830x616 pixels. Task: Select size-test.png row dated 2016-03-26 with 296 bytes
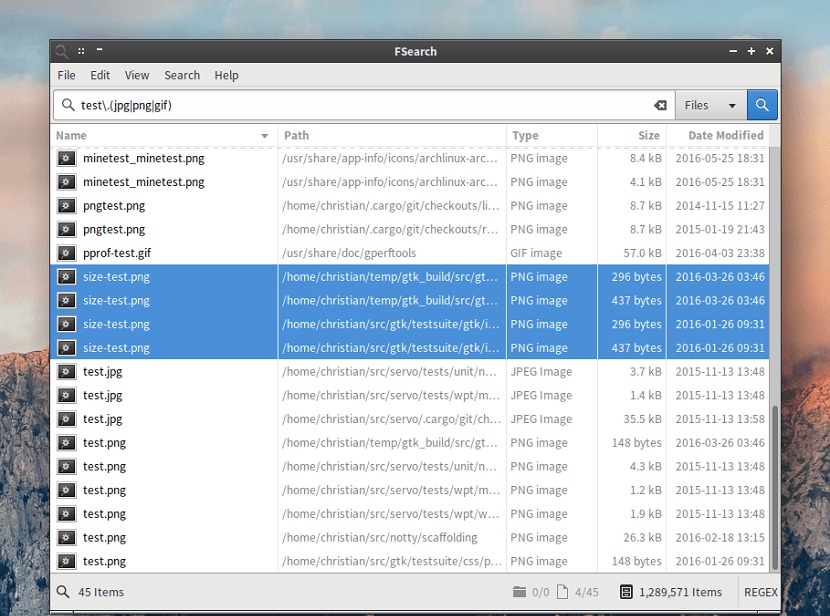pyautogui.click(x=410, y=276)
